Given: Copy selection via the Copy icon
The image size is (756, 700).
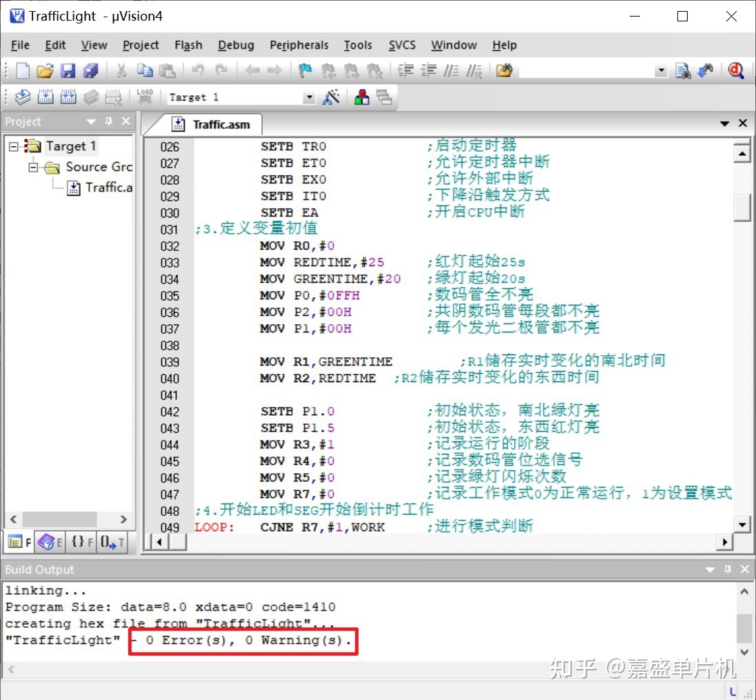Looking at the screenshot, I should pyautogui.click(x=144, y=71).
